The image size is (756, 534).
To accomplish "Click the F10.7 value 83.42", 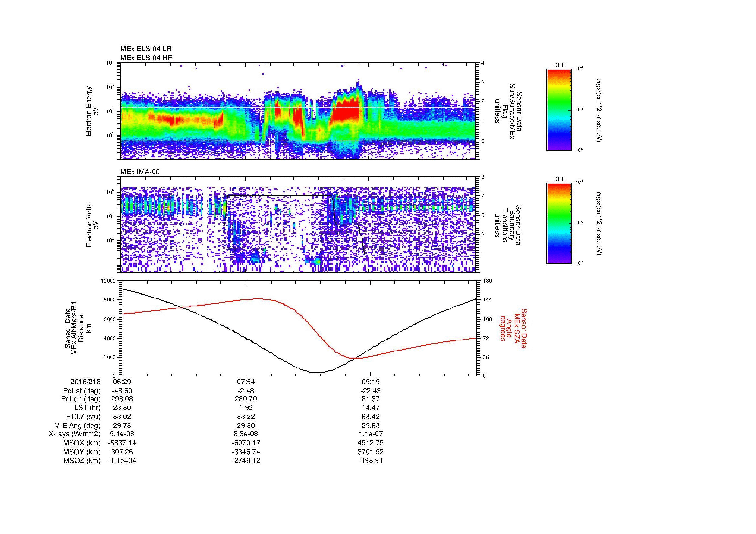I will pyautogui.click(x=371, y=417).
